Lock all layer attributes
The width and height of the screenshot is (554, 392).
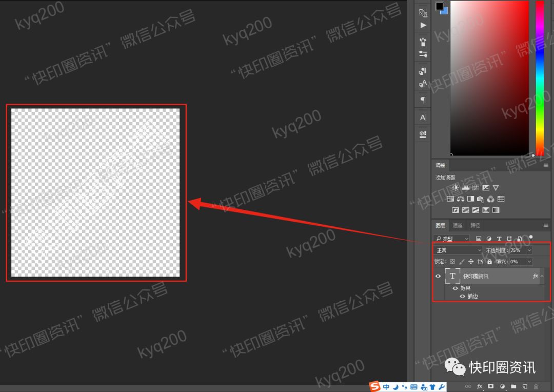(x=489, y=262)
